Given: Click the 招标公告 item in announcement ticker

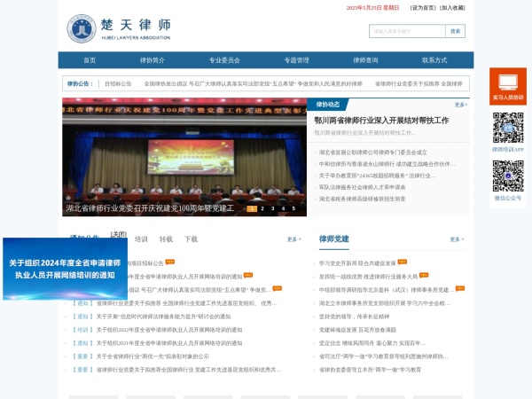Looking at the screenshot, I should [x=118, y=84].
